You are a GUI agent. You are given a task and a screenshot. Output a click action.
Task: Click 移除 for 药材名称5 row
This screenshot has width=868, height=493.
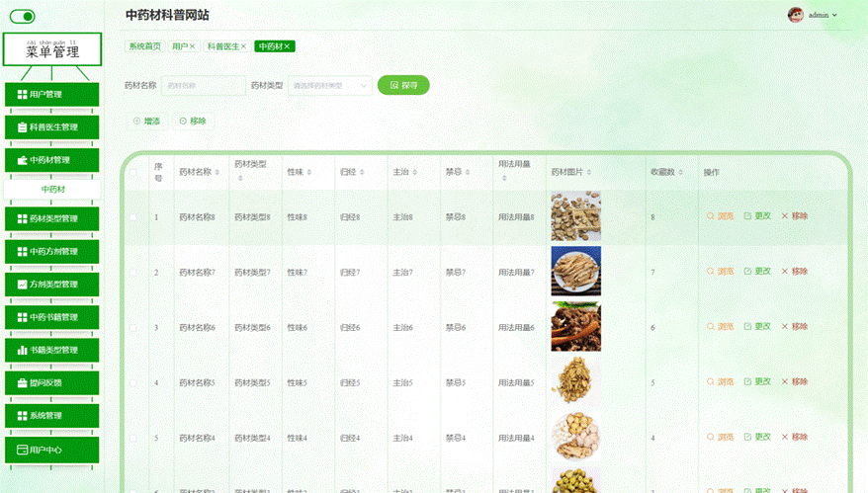[795, 381]
